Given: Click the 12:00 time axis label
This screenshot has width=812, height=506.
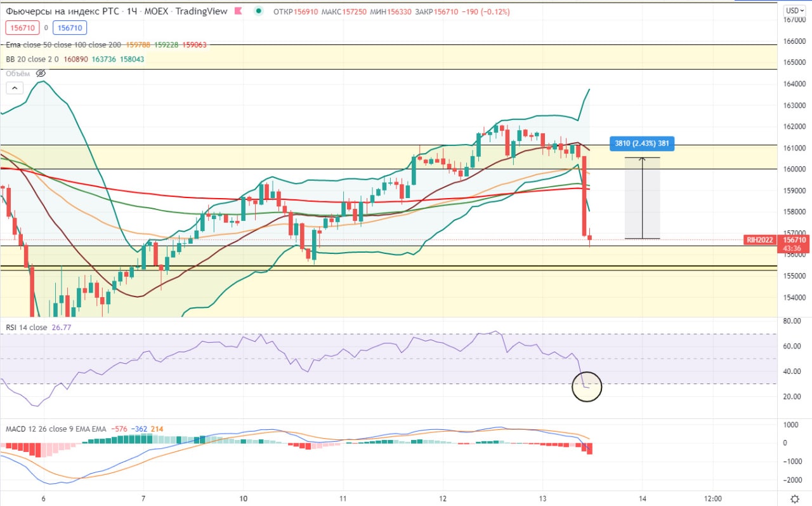Looking at the screenshot, I should click(x=713, y=498).
